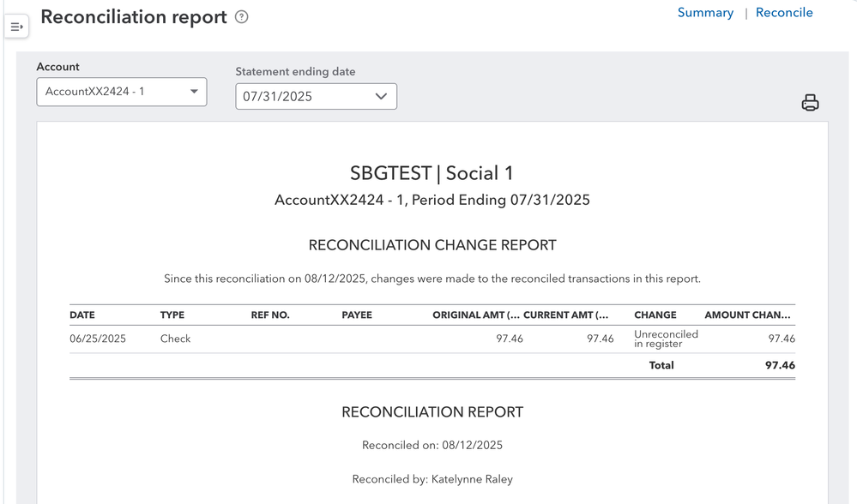Click the CHANGE column header
The image size is (857, 504).
(655, 315)
